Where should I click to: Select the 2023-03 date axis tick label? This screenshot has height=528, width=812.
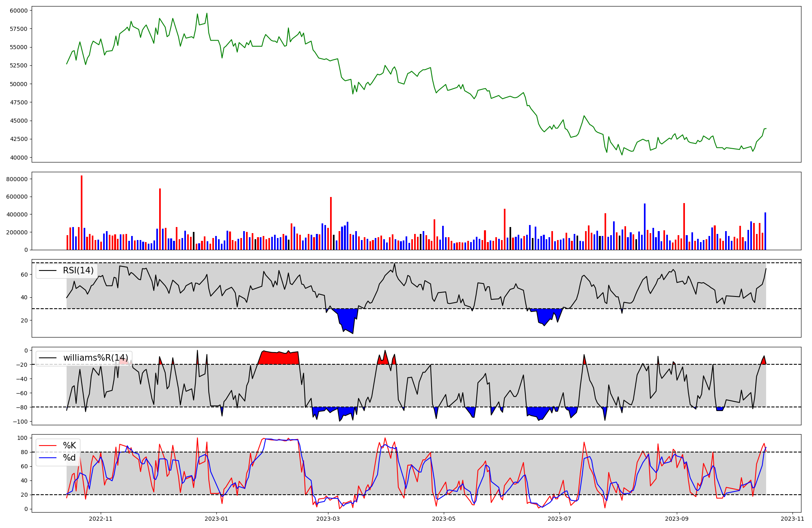328,519
